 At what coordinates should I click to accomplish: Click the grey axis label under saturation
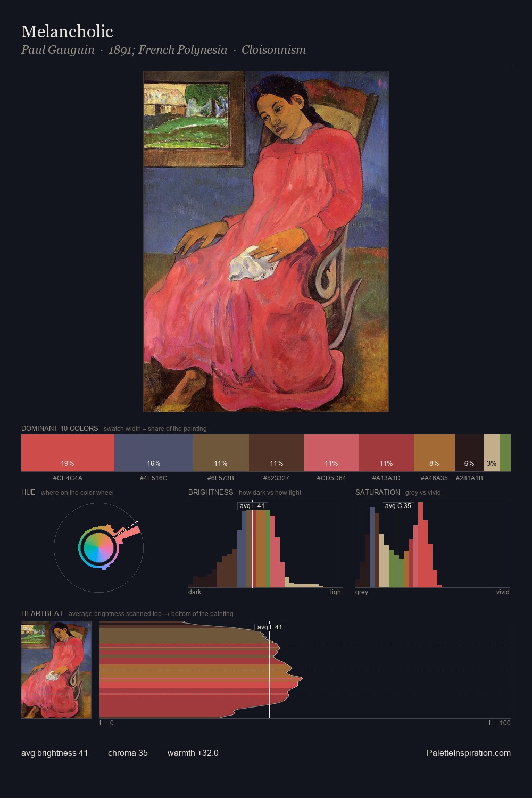pos(362,592)
